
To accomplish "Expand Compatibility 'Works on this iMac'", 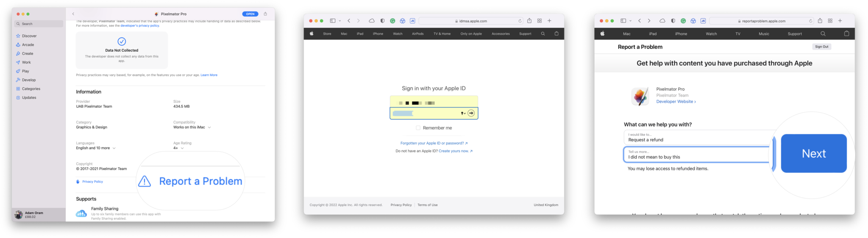I will click(x=209, y=127).
